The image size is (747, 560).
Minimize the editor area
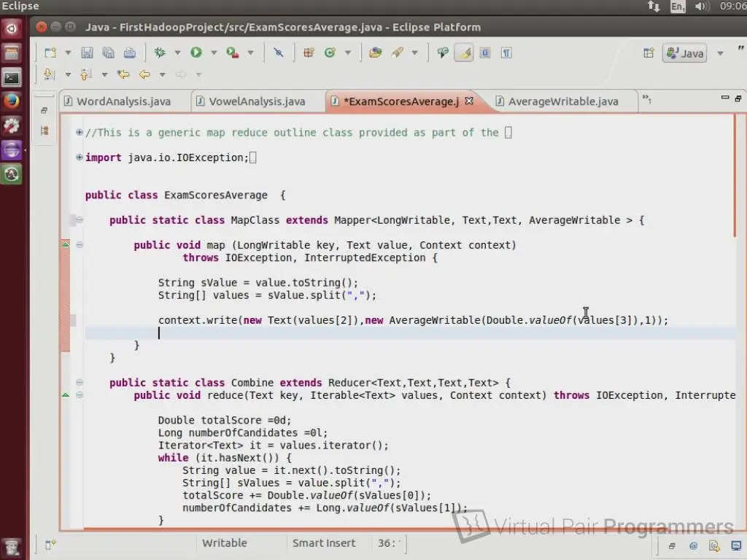[x=724, y=98]
